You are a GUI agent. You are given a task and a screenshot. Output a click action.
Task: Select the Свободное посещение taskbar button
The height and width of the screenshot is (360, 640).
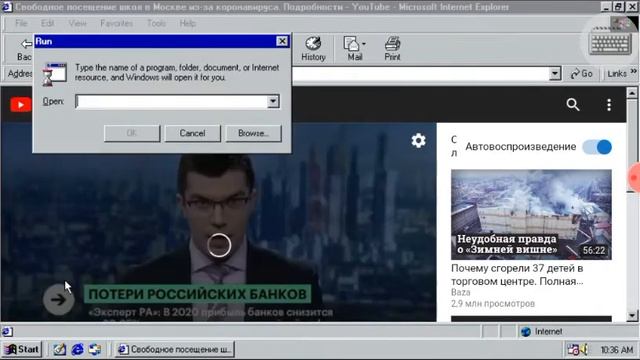[x=175, y=349]
